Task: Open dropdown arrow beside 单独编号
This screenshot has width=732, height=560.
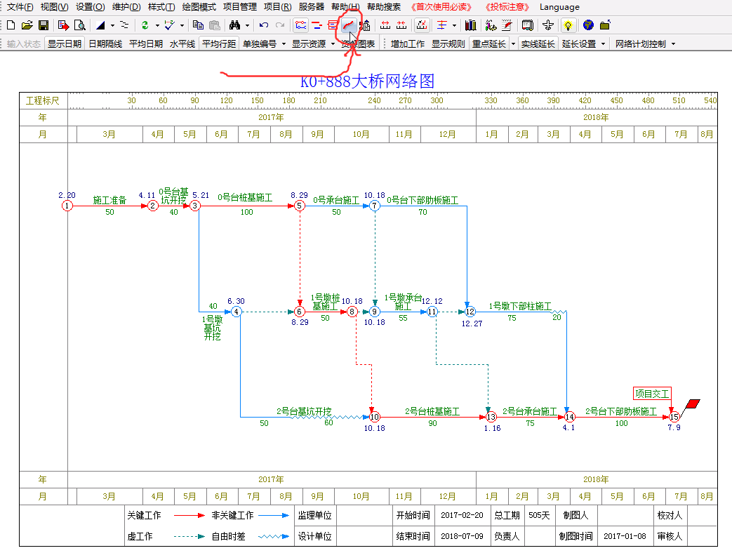Action: 284,44
